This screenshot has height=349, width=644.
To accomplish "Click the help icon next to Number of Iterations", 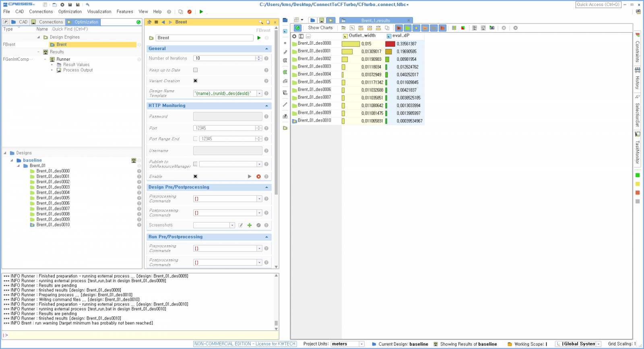I will pyautogui.click(x=266, y=58).
